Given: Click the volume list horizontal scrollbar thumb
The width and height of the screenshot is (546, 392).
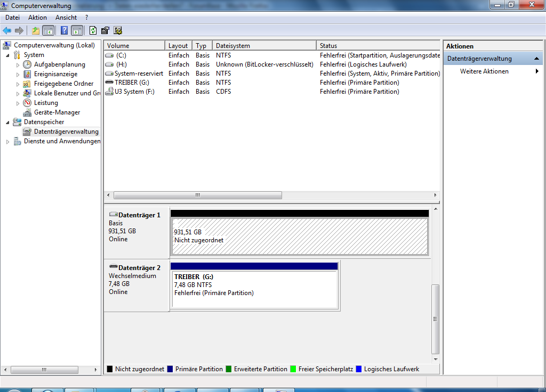Looking at the screenshot, I should tap(198, 195).
